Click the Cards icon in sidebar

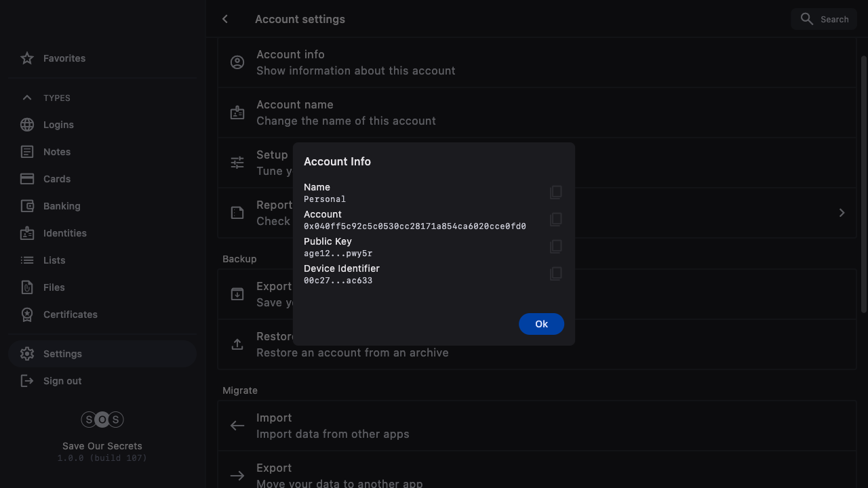(27, 179)
